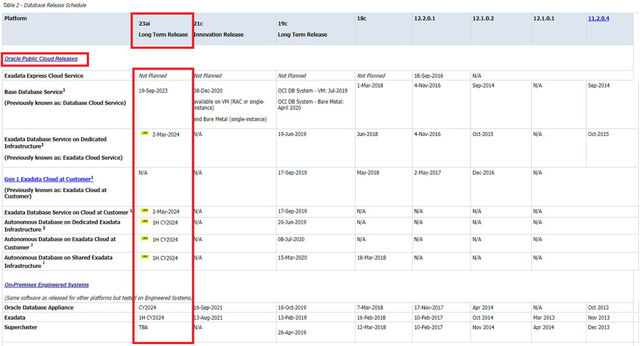644x346 pixels.
Task: Click the '2-May-2017' cell
Action: 427,173
